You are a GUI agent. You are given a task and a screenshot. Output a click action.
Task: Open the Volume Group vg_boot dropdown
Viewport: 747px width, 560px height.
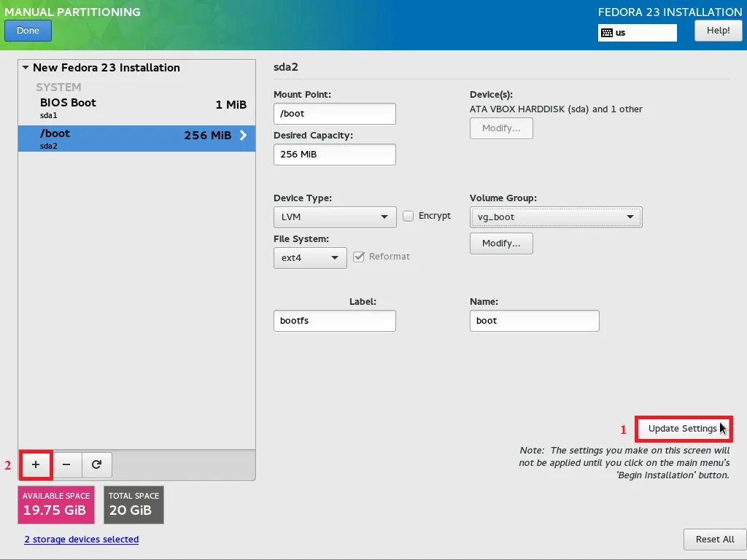click(556, 217)
